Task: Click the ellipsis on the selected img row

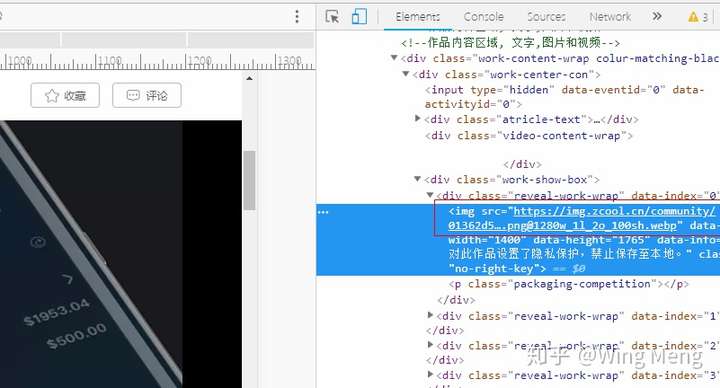Action: (323, 212)
